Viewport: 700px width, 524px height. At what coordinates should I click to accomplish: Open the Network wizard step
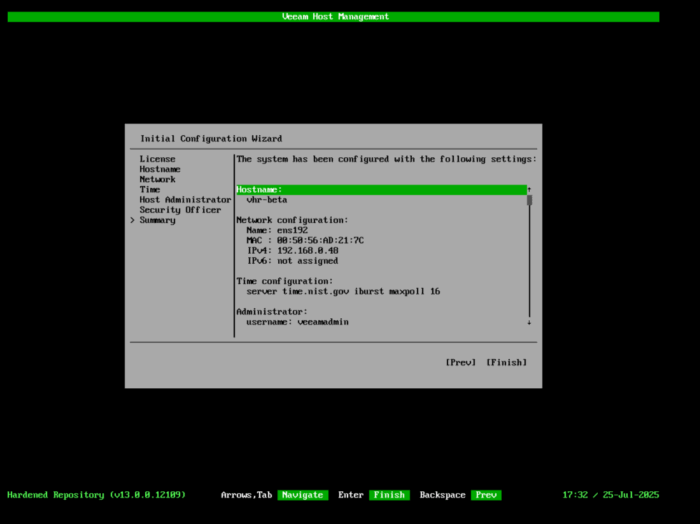tap(157, 179)
